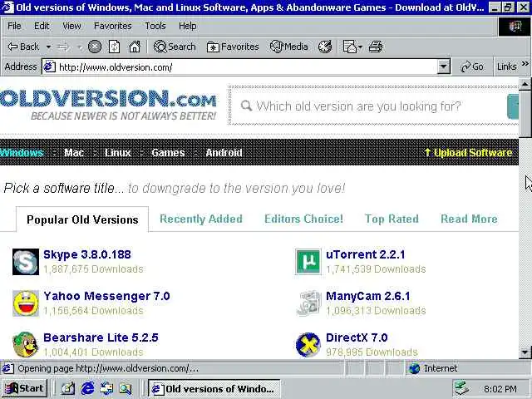
Task: Click the fourth quick launch icon
Action: tap(126, 388)
